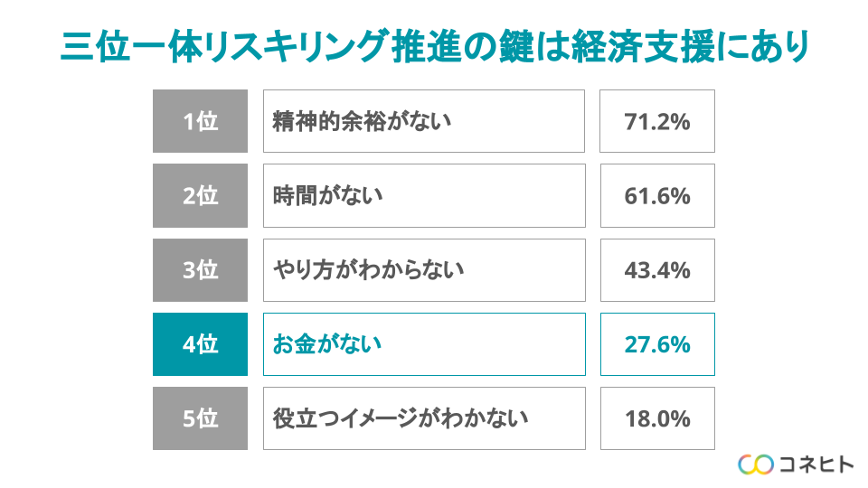Click the 61.6% percentage box

pos(657,195)
